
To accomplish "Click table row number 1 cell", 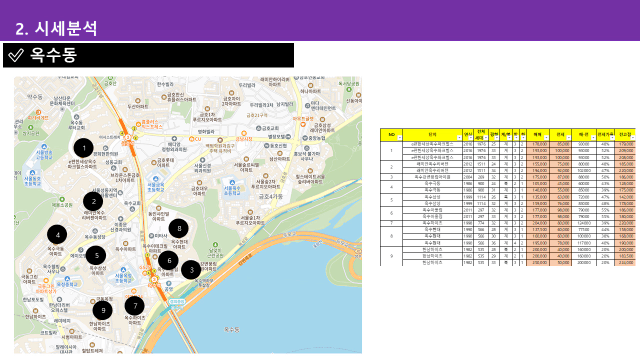I will [x=391, y=151].
